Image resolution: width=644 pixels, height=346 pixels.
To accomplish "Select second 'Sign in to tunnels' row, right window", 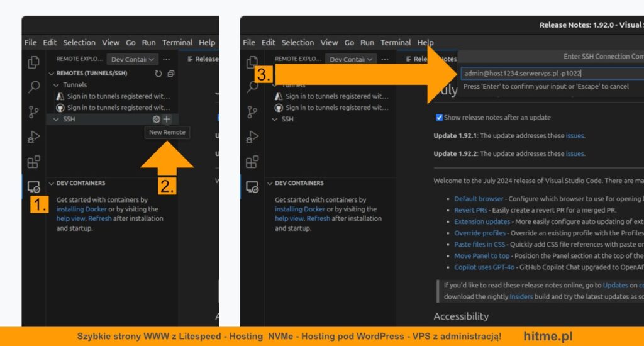I will pos(331,108).
